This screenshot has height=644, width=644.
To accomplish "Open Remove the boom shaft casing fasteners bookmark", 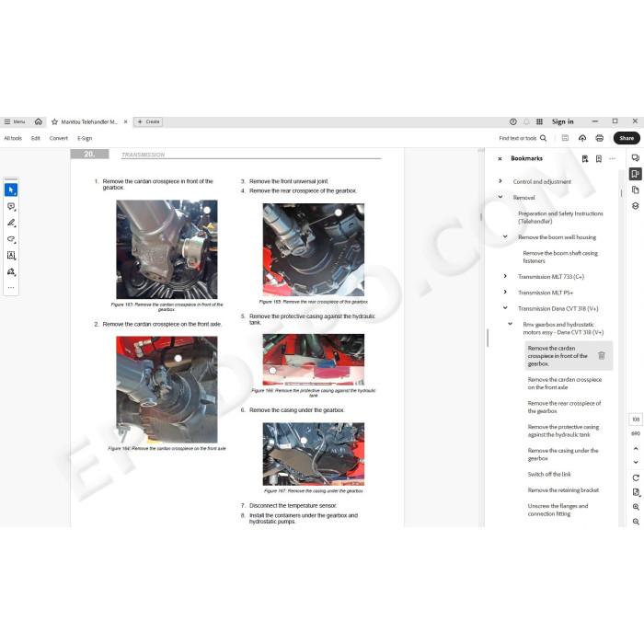I will tap(560, 257).
